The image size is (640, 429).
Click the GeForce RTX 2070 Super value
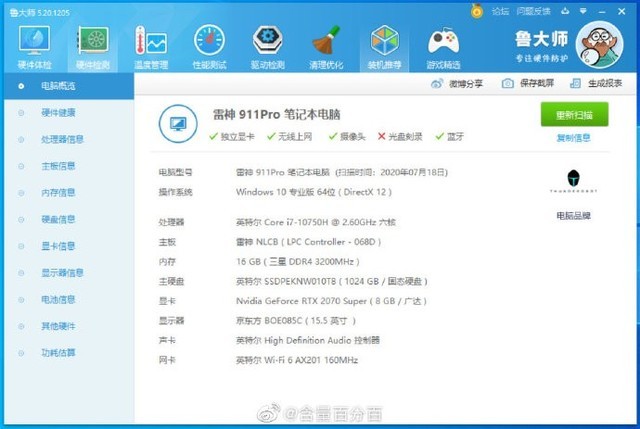331,301
